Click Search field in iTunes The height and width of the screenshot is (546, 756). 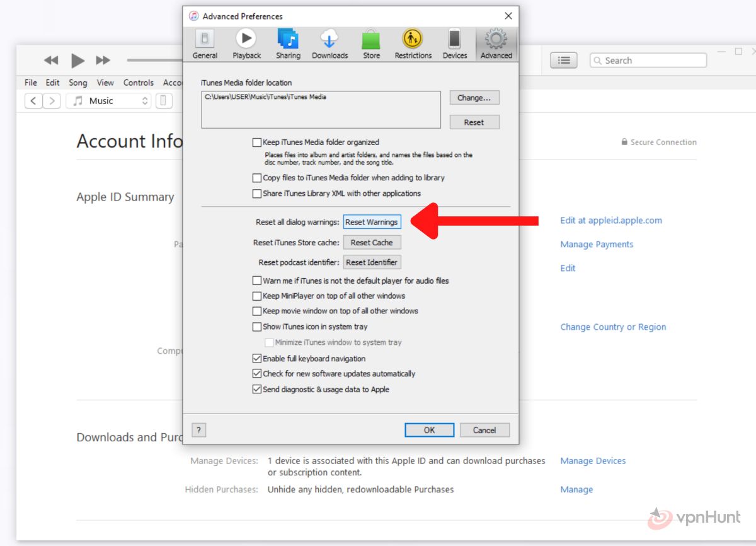pos(648,61)
